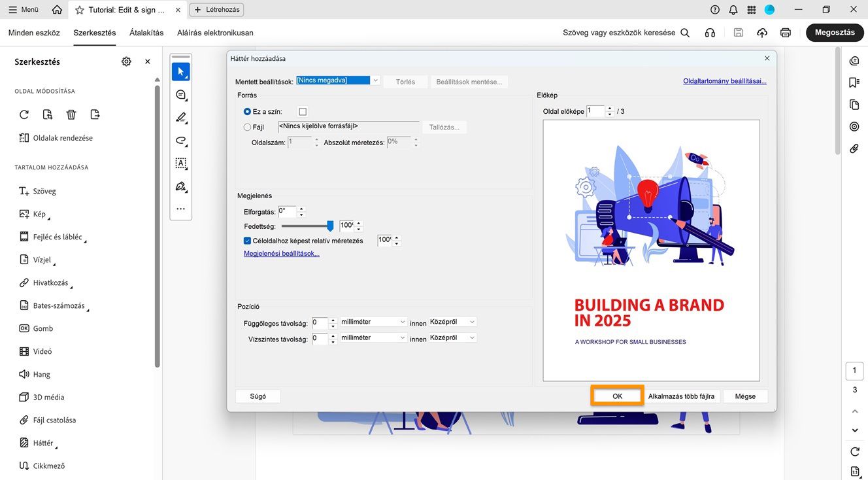Select the Ez a szín radio button
868x480 pixels.
coord(247,112)
